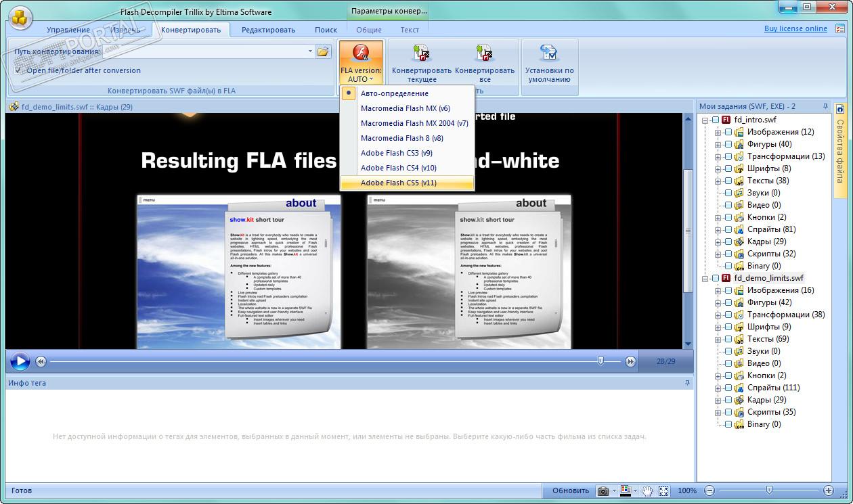Select Macromedia Flash MX (v6) option
Screen dimensions: 853x504
coord(407,108)
